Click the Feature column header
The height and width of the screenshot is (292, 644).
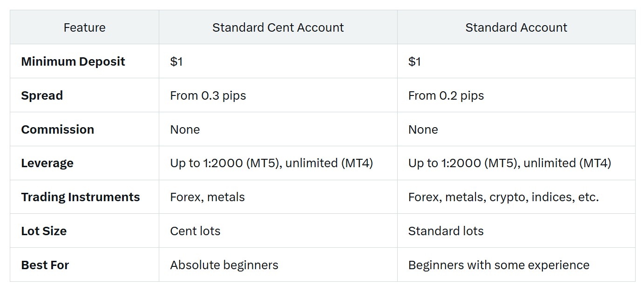[x=84, y=27]
